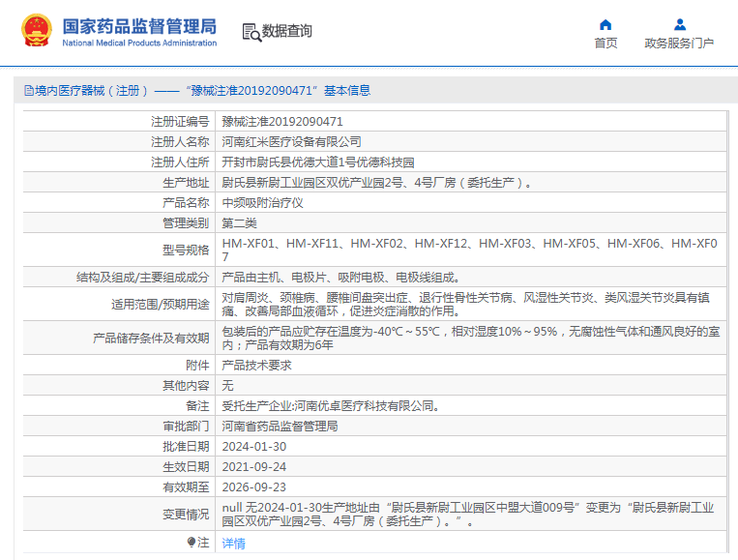Click the 管理类别 row label
The width and height of the screenshot is (738, 560).
(186, 223)
